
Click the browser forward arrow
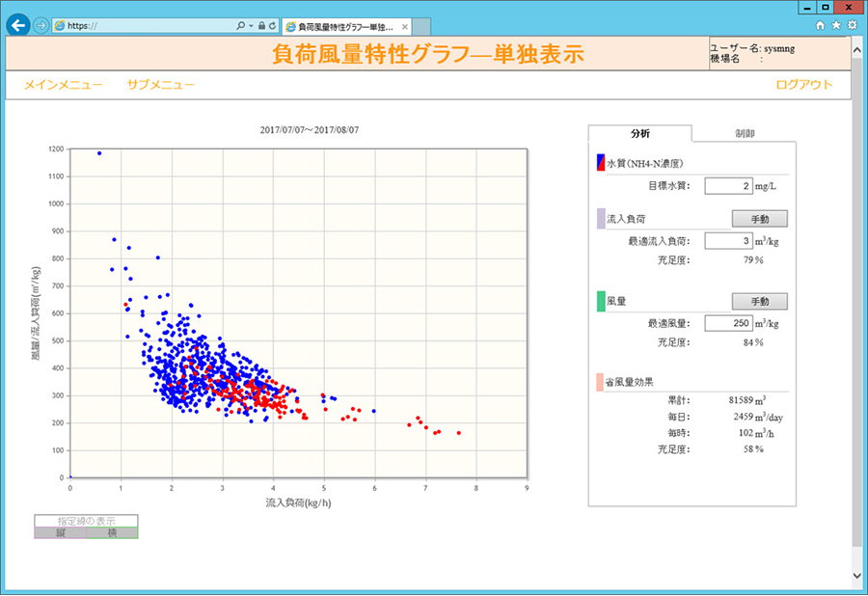[x=41, y=25]
